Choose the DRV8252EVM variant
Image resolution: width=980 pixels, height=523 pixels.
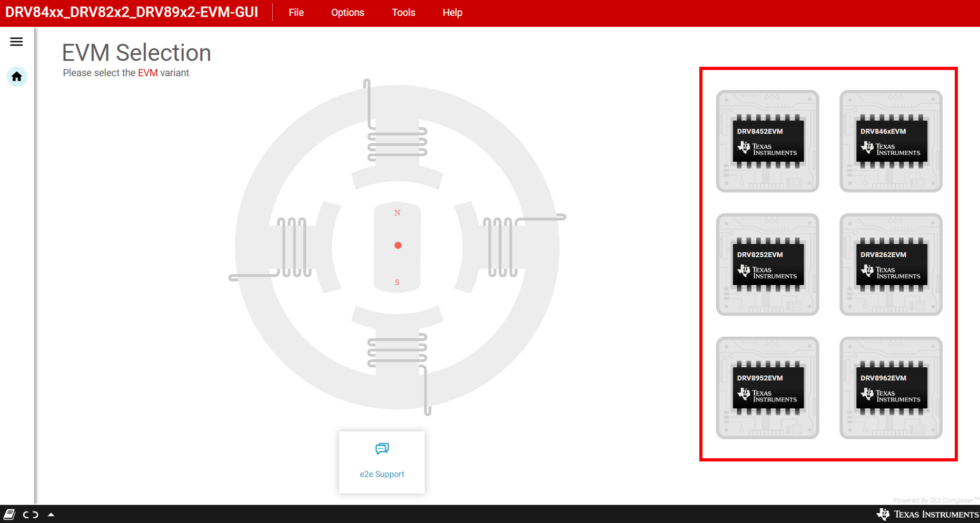click(767, 264)
